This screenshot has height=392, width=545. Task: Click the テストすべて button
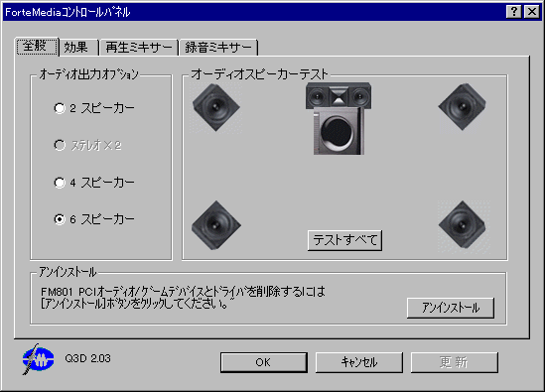click(x=344, y=240)
